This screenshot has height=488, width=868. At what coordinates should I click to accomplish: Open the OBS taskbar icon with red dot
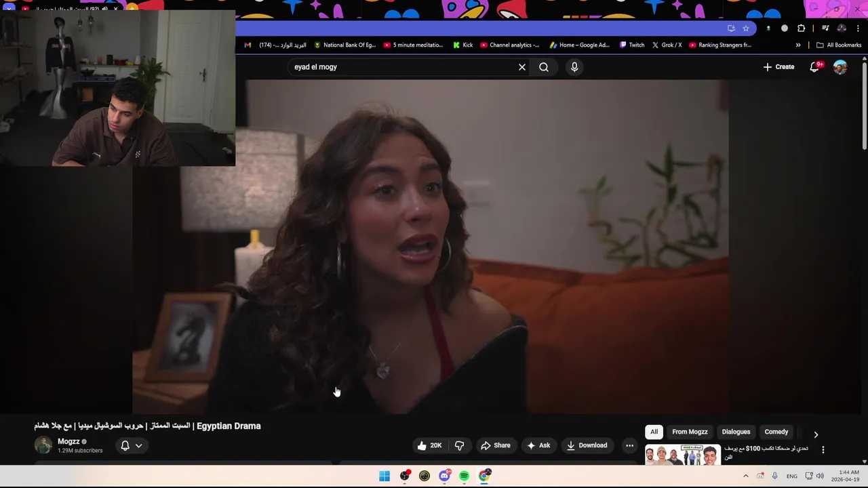[x=405, y=476]
